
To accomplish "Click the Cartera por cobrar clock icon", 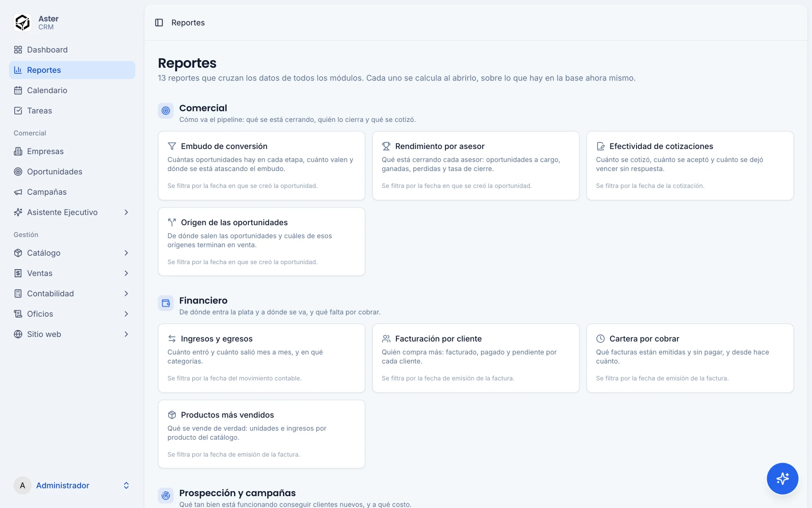I will pos(601,339).
